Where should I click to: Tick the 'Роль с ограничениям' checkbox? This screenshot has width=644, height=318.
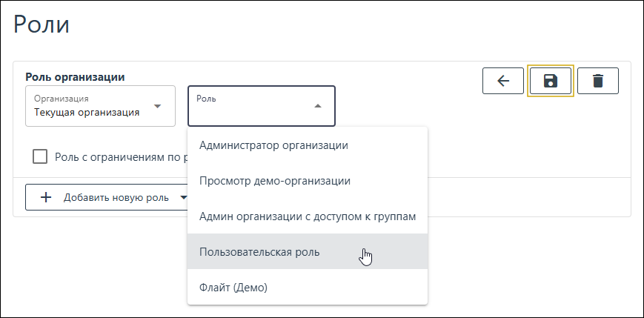[40, 156]
